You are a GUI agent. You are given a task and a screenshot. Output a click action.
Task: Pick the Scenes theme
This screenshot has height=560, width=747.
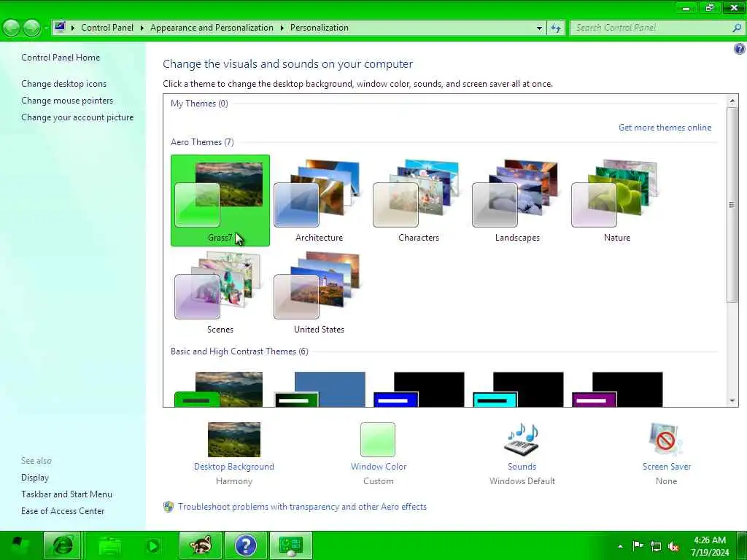(220, 292)
